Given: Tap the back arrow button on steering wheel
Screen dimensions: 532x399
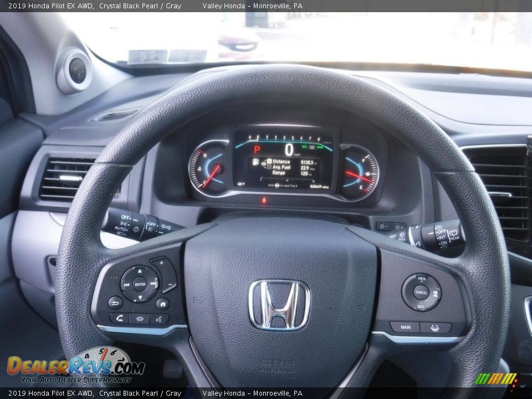Looking at the screenshot, I should 115,303.
